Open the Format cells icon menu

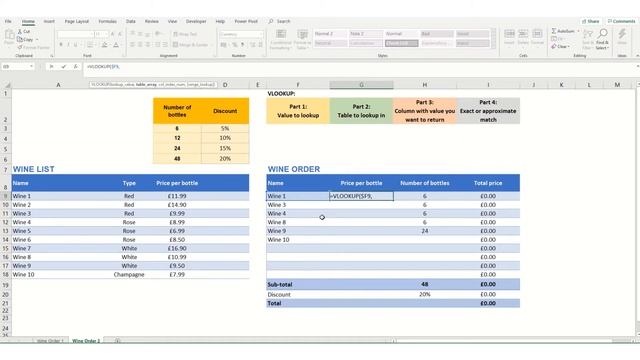click(x=537, y=37)
